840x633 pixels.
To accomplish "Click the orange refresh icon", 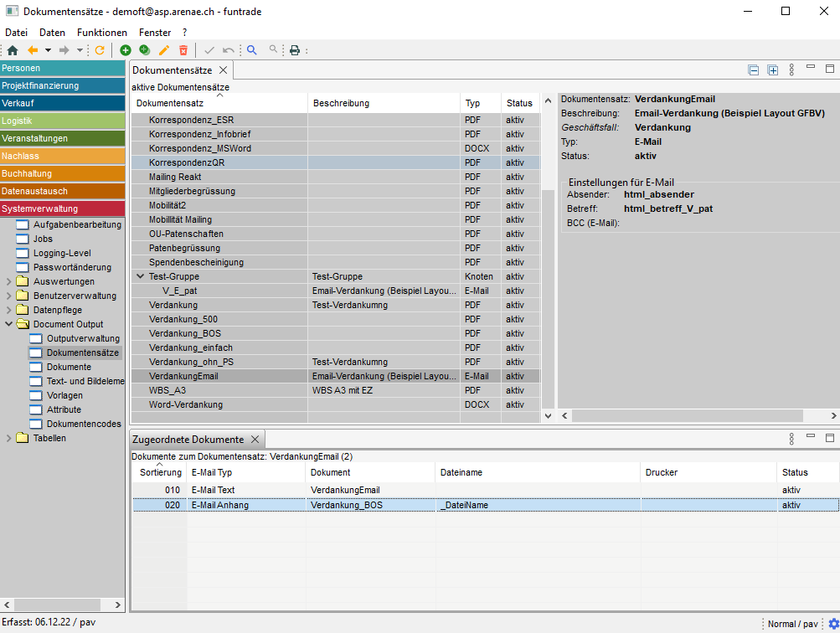I will tap(100, 50).
